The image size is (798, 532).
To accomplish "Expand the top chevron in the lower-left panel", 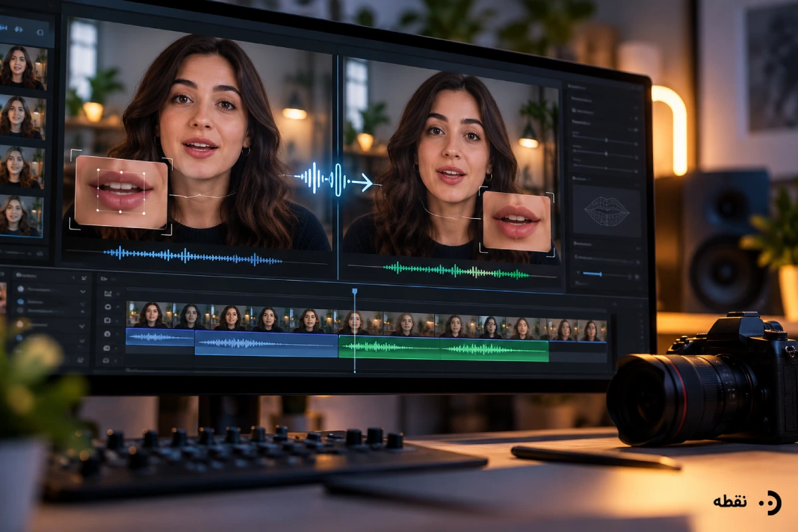I will pyautogui.click(x=82, y=291).
